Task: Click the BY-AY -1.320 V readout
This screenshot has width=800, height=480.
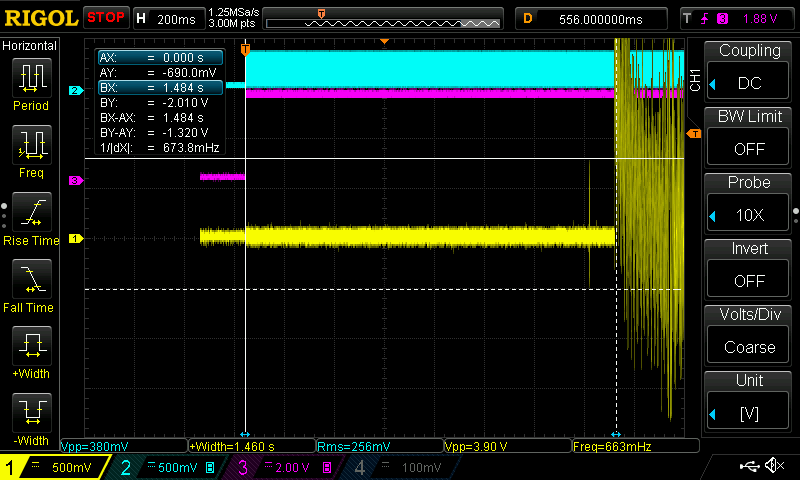Action: point(155,133)
